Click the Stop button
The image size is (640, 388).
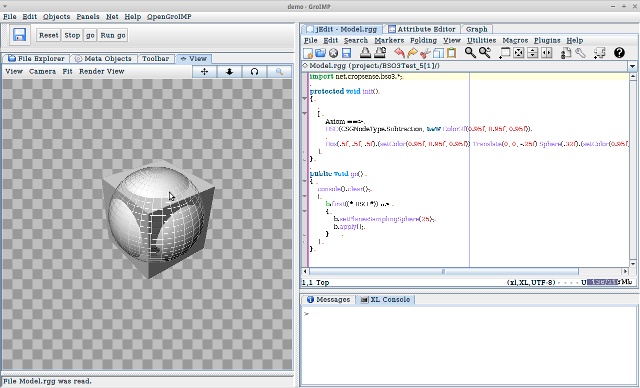[x=72, y=35]
